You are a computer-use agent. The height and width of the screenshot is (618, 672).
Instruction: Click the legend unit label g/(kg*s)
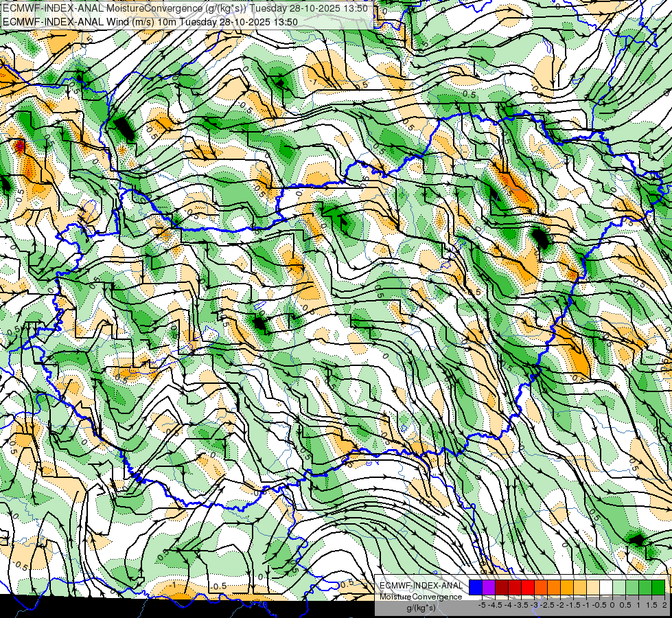(x=421, y=608)
